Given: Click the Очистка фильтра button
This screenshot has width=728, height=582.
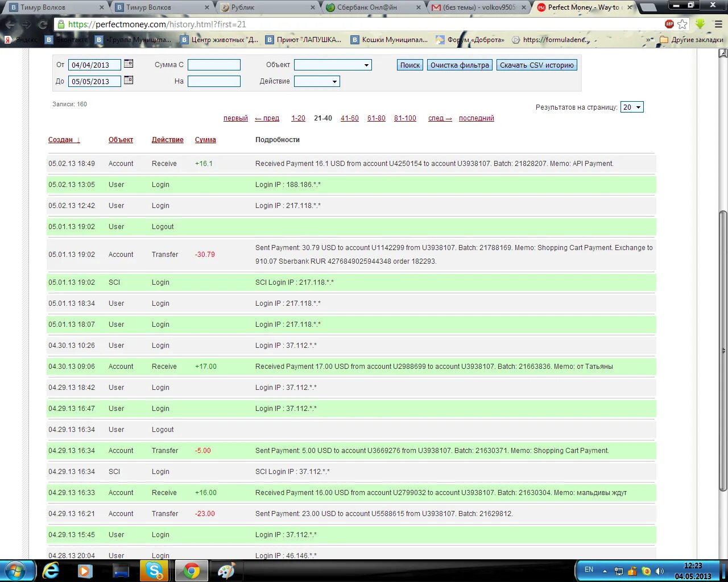Looking at the screenshot, I should click(x=460, y=65).
